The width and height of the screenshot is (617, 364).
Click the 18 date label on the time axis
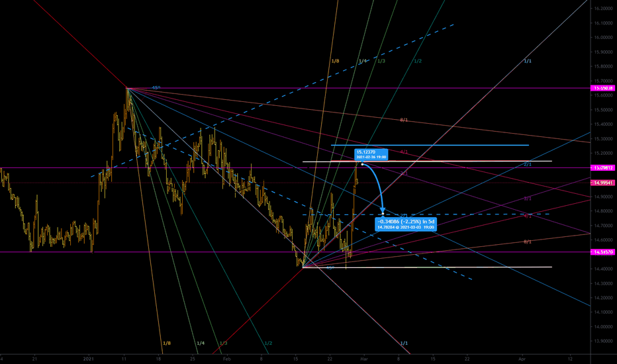point(158,359)
